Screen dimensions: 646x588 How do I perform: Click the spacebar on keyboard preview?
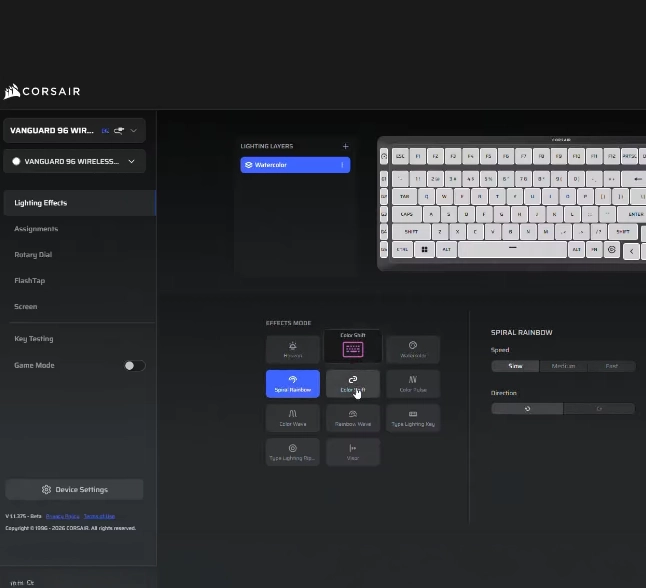pos(512,250)
